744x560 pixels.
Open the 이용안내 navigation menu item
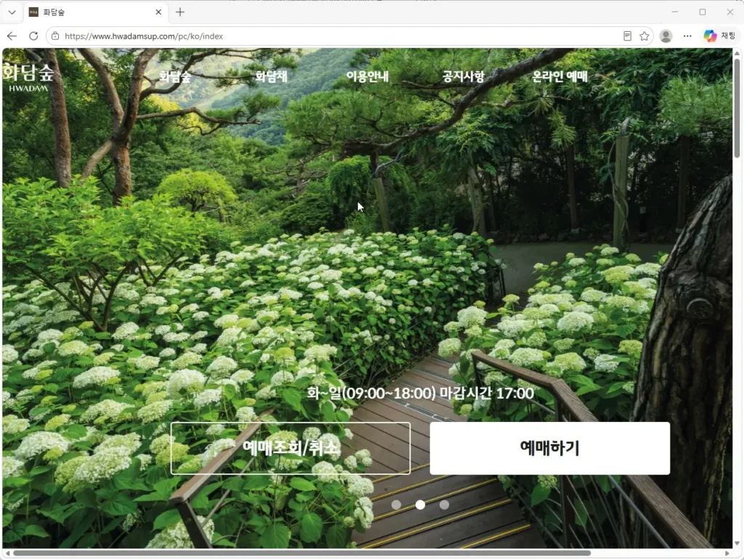click(367, 76)
